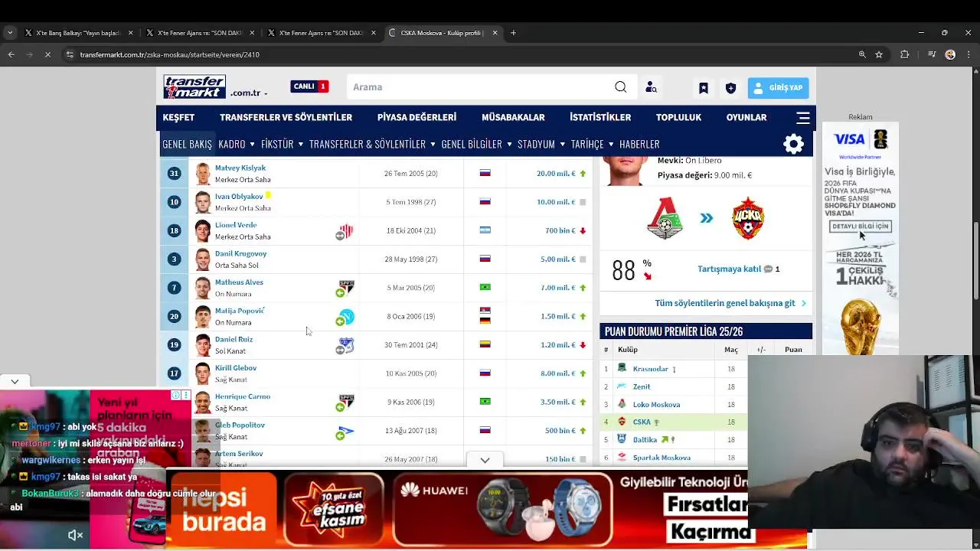Viewport: 980px width, 551px height.
Task: Click the Transfermarkt logo
Action: (194, 86)
